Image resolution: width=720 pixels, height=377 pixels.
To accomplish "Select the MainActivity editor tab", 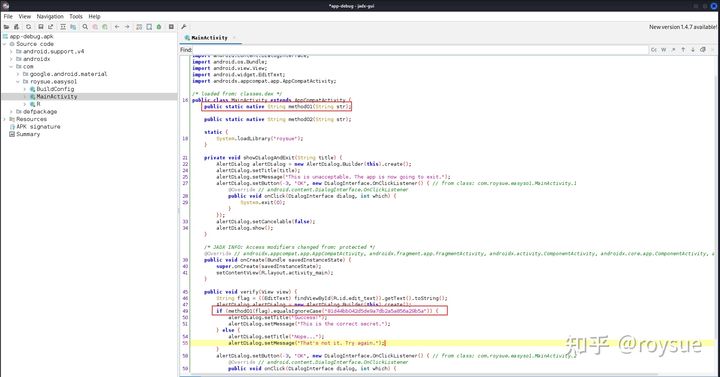I will [209, 38].
